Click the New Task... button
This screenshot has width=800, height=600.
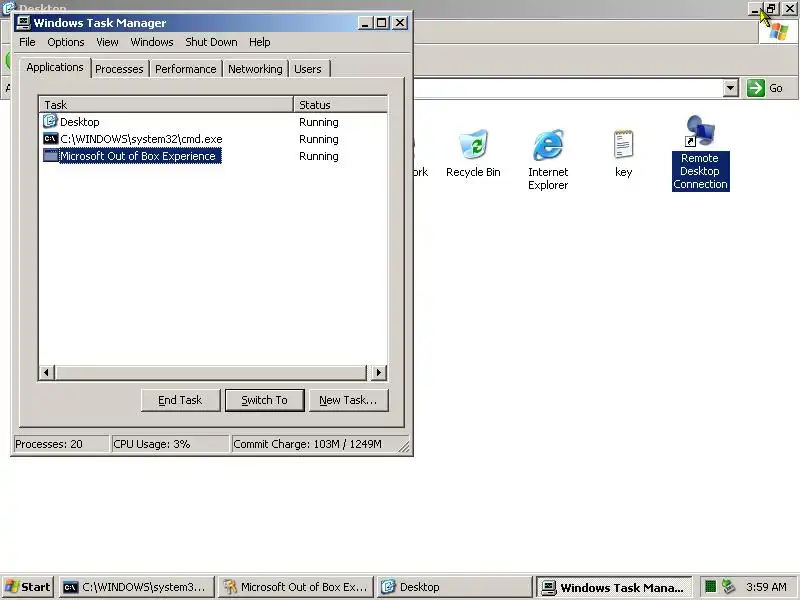348,400
